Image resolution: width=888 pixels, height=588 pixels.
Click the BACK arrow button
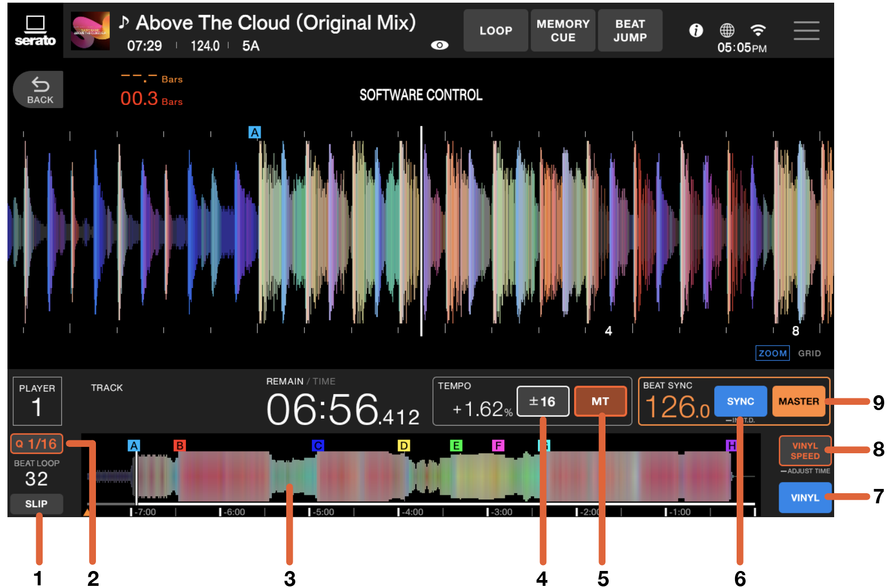click(x=38, y=90)
